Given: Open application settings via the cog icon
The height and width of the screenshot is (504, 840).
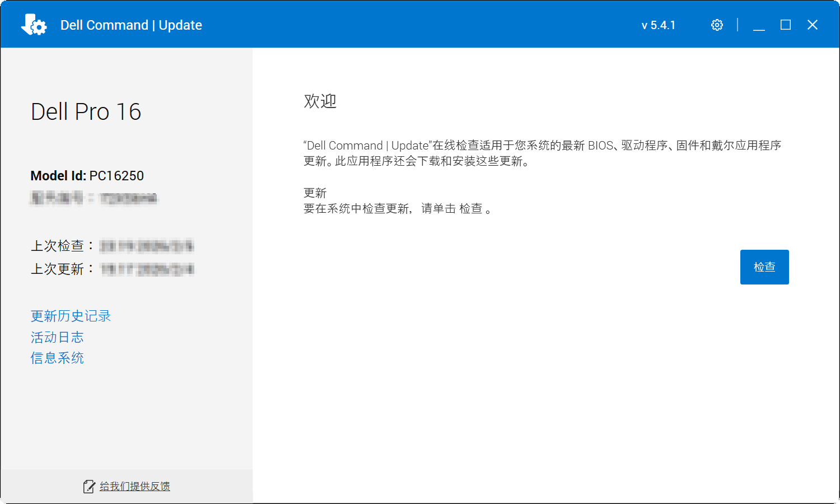Looking at the screenshot, I should click(717, 24).
